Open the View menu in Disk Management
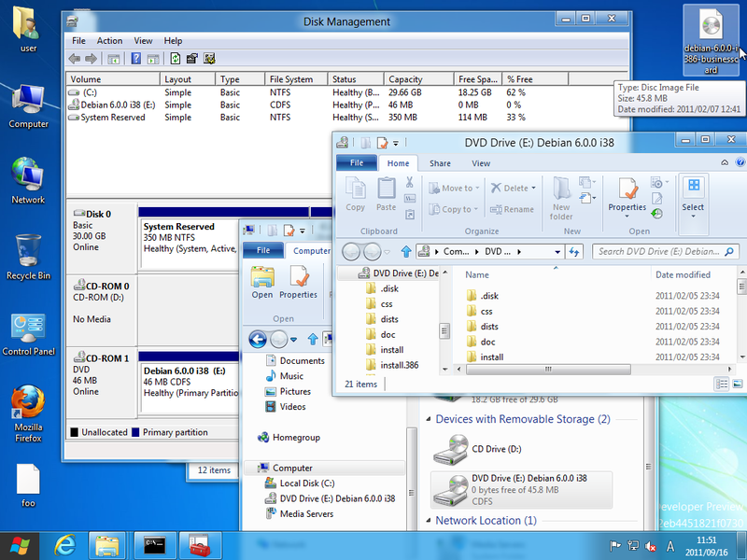 pos(143,41)
